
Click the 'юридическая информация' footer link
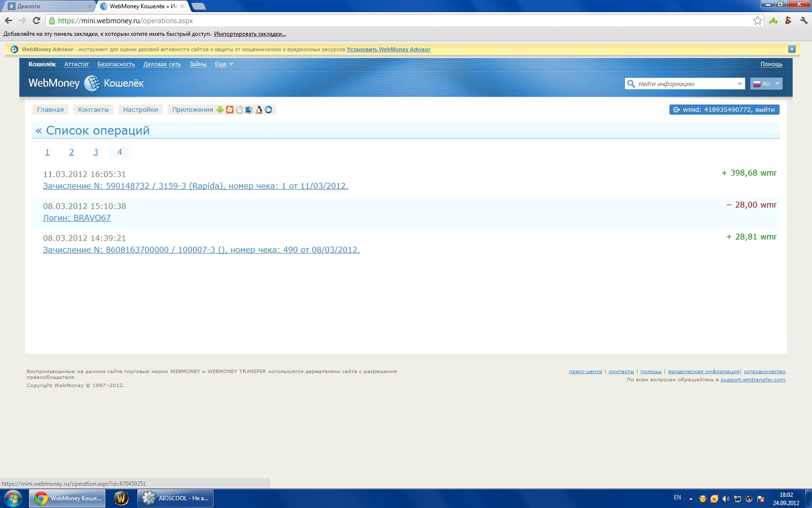[x=704, y=372]
